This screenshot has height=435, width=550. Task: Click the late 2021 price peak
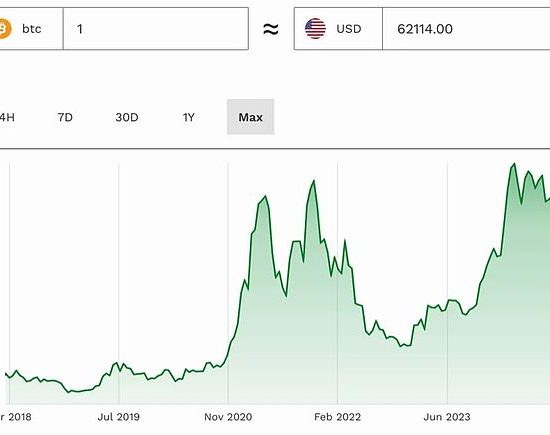pyautogui.click(x=313, y=181)
